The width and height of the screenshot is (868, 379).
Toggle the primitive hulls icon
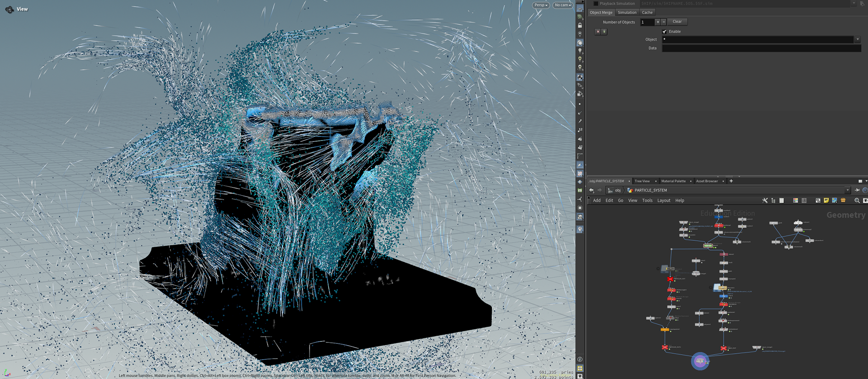[x=580, y=156]
